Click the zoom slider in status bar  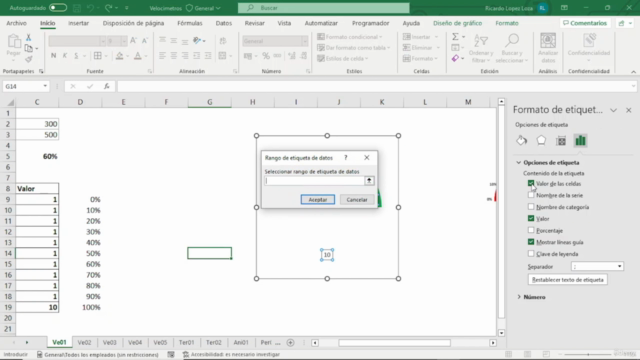(x=588, y=354)
